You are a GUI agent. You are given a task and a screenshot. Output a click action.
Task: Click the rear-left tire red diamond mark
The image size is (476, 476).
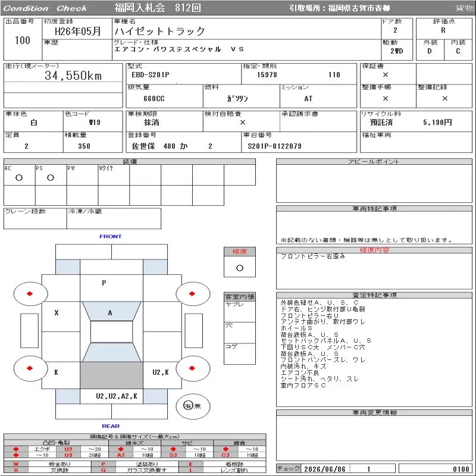point(30,368)
